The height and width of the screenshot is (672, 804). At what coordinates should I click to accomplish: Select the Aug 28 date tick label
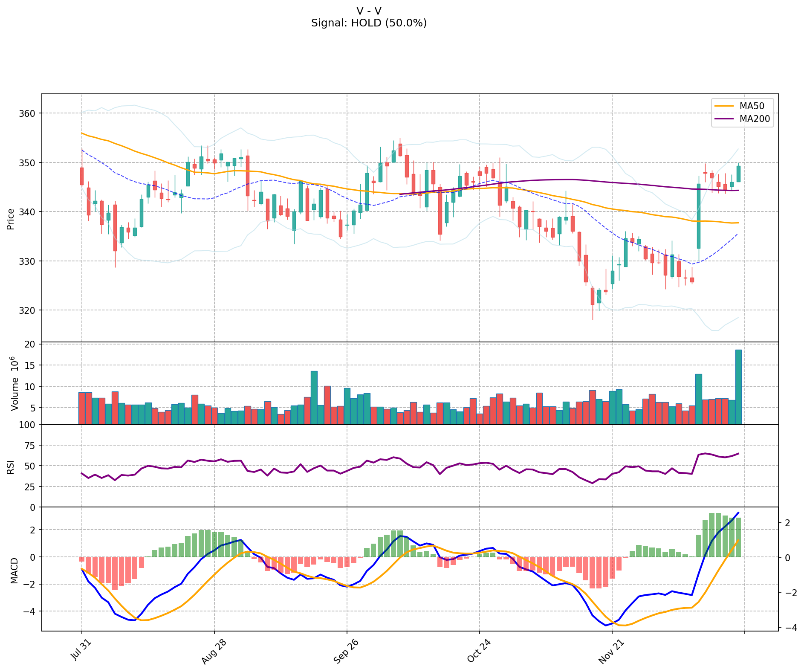tap(214, 651)
